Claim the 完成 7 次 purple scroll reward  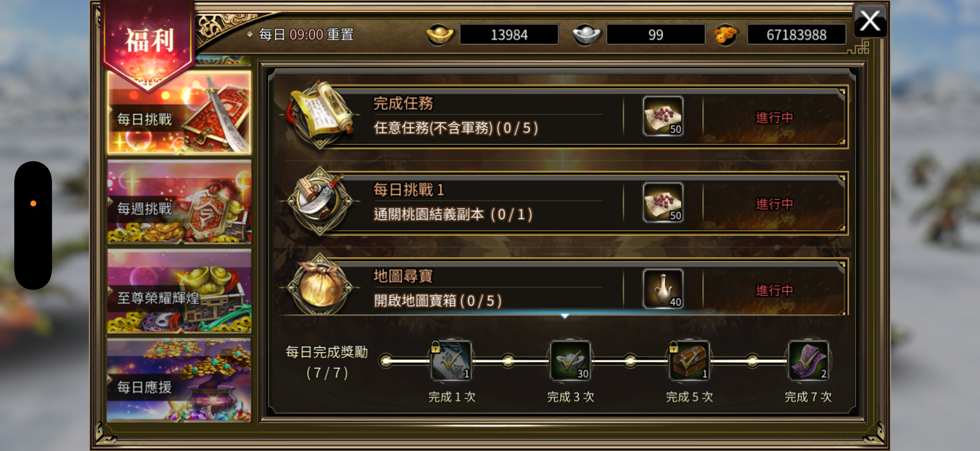pos(808,360)
